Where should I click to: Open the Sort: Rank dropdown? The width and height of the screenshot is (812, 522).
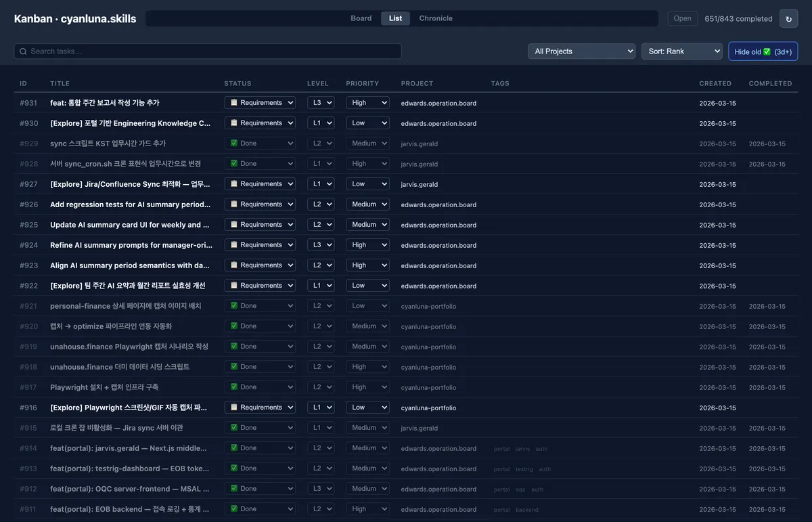point(681,51)
